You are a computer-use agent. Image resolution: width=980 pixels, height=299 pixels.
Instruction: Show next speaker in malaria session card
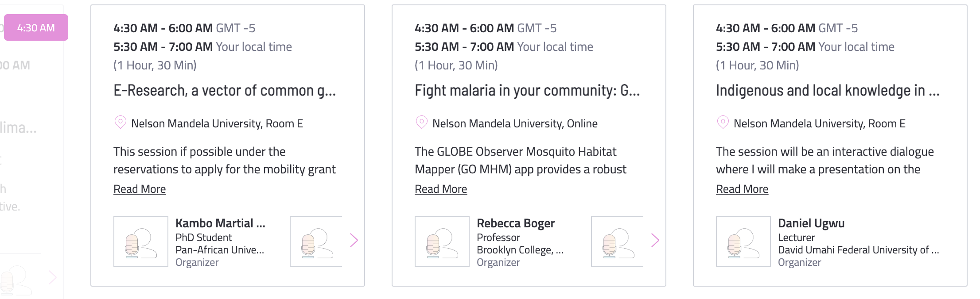coord(655,240)
